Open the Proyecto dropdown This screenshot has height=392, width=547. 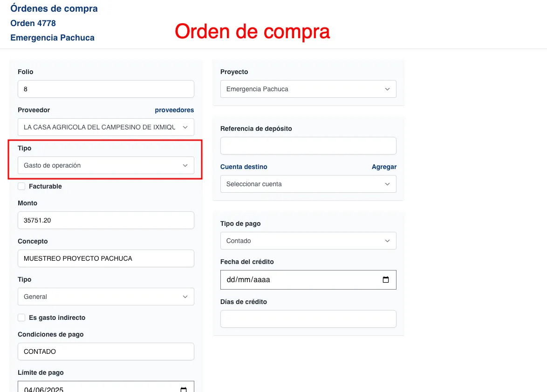pos(308,89)
